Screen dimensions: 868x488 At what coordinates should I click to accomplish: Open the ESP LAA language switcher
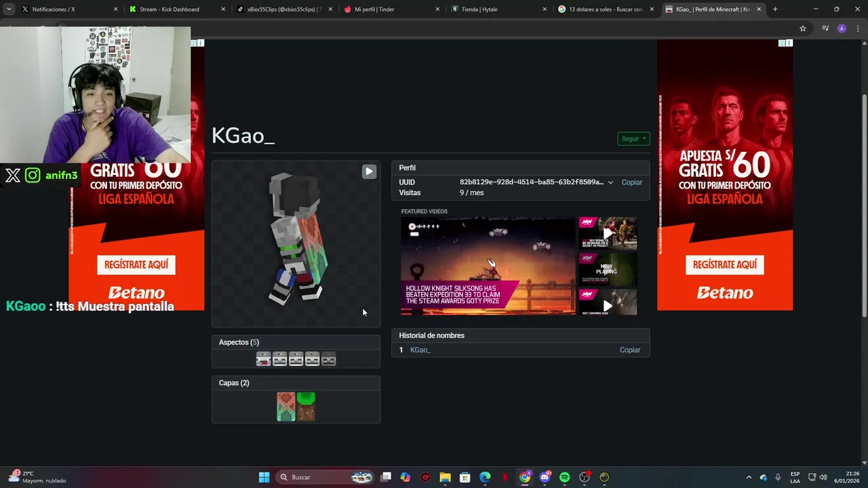click(795, 477)
